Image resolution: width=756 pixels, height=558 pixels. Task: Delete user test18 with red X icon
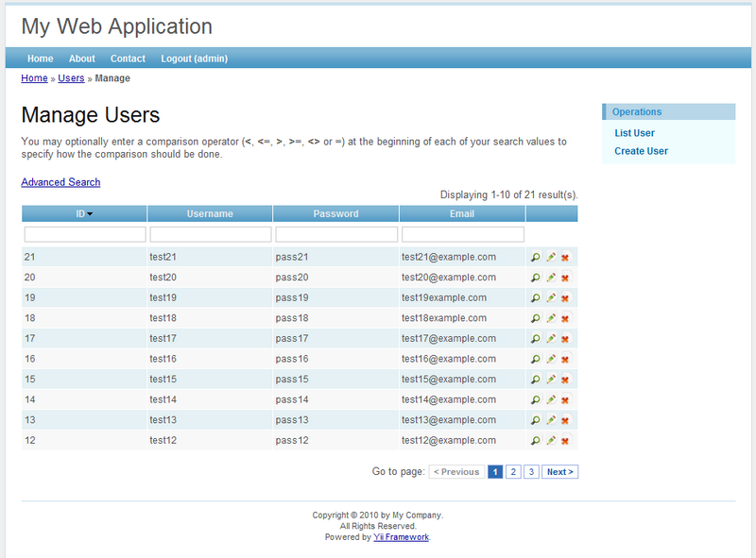point(565,318)
